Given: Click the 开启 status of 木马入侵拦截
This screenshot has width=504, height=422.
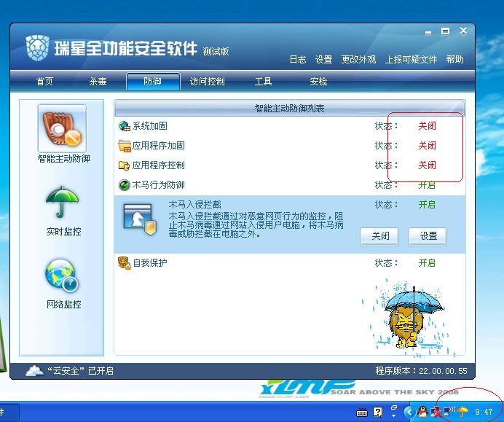Looking at the screenshot, I should (x=428, y=205).
